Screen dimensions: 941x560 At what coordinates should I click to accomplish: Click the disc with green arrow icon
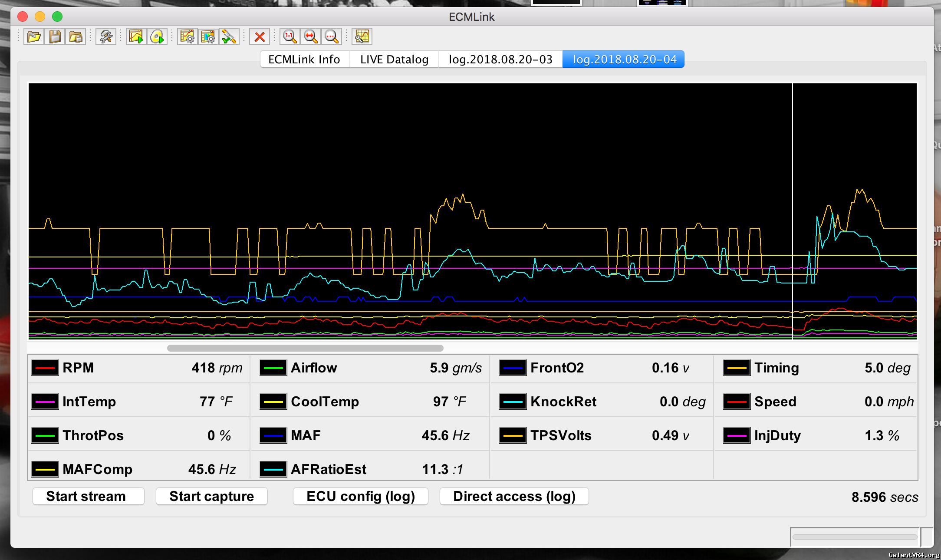pyautogui.click(x=157, y=37)
